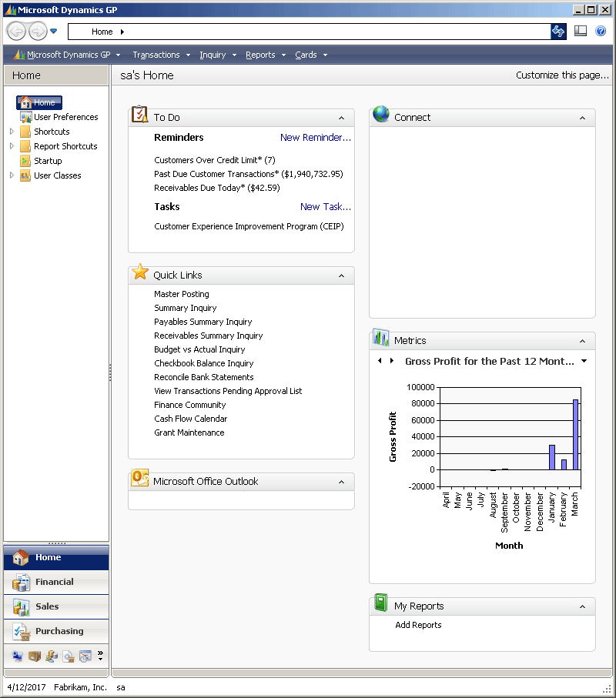Open Reconcile Bank Statements quick link
The width and height of the screenshot is (616, 698).
coord(203,378)
